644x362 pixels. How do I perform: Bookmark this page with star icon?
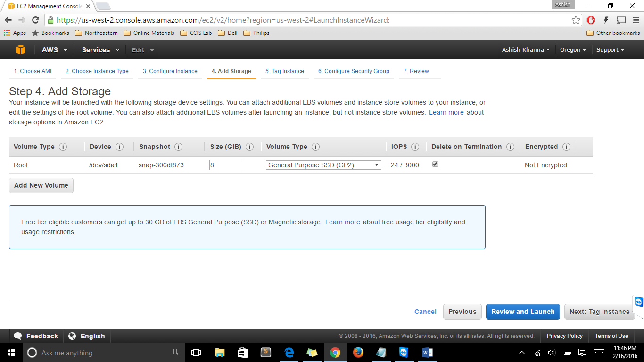[x=576, y=20]
